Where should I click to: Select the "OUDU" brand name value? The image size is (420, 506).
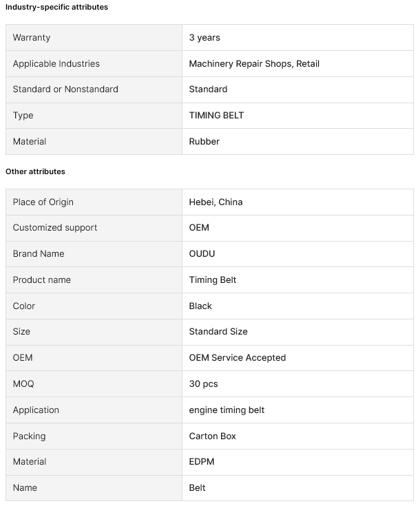(x=202, y=254)
